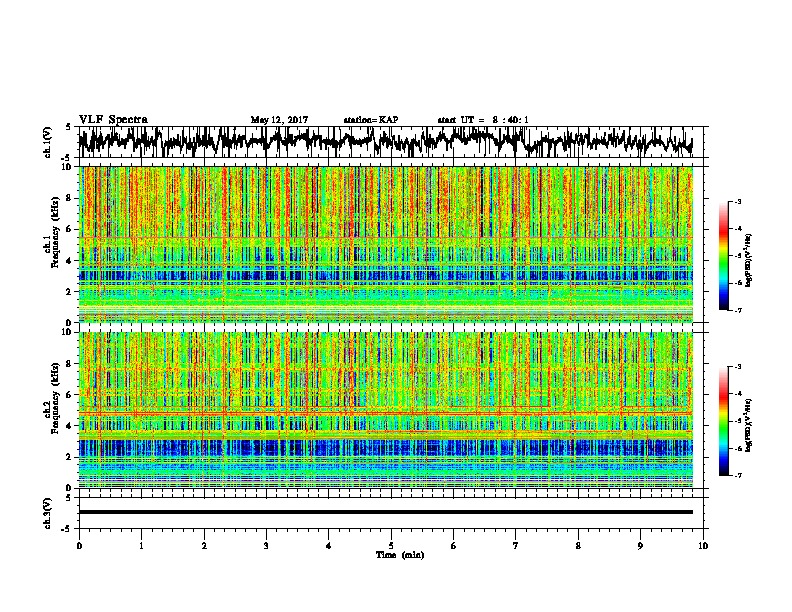Click the ch.1 "Frequency (kHz)" axis label
Image resolution: width=792 pixels, height=612 pixels.
pyautogui.click(x=55, y=232)
